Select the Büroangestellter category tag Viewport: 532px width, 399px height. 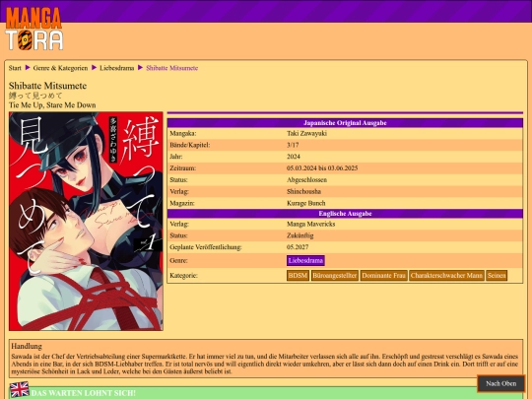tap(335, 276)
